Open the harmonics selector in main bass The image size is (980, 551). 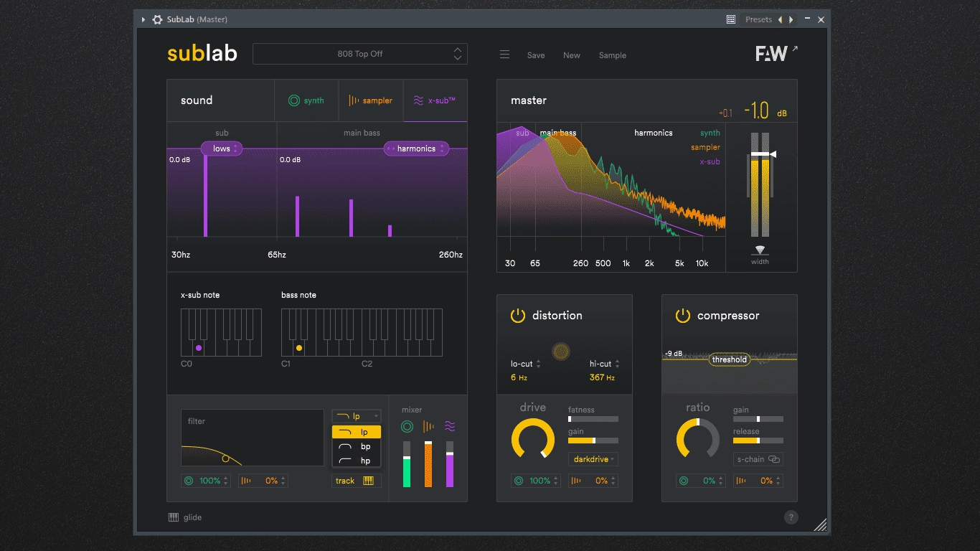pyautogui.click(x=416, y=149)
